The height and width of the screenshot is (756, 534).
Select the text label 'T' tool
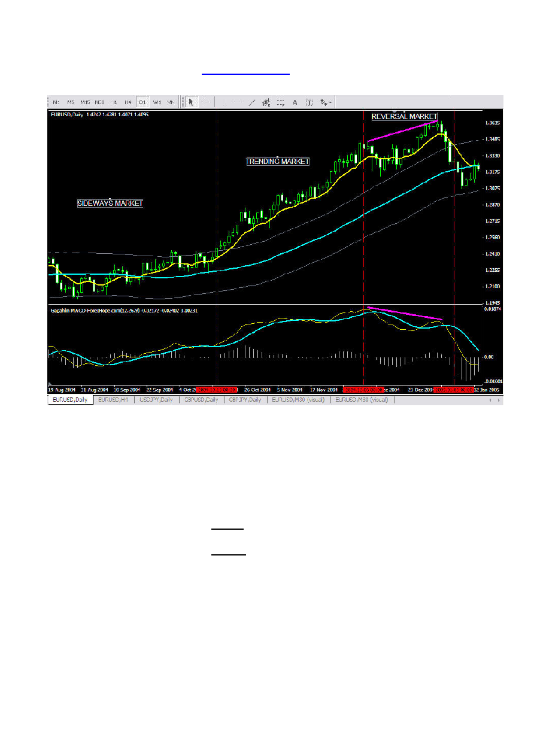click(x=310, y=102)
